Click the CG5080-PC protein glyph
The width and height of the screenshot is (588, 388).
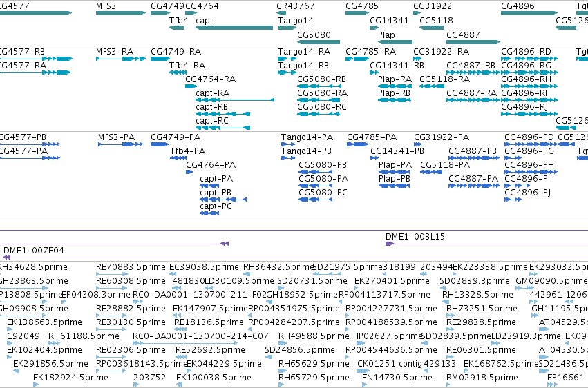click(315, 200)
